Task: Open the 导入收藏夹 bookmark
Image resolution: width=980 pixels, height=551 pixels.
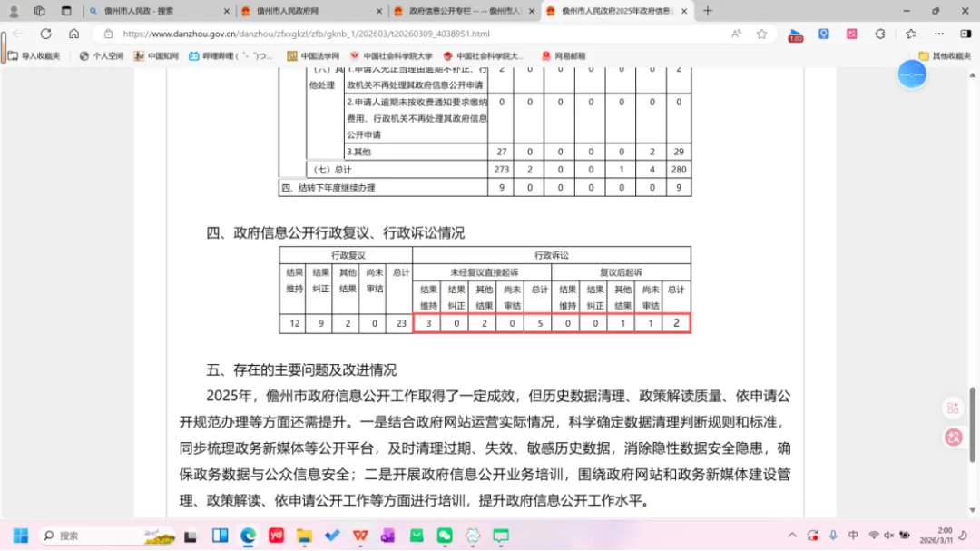Action: (34, 55)
